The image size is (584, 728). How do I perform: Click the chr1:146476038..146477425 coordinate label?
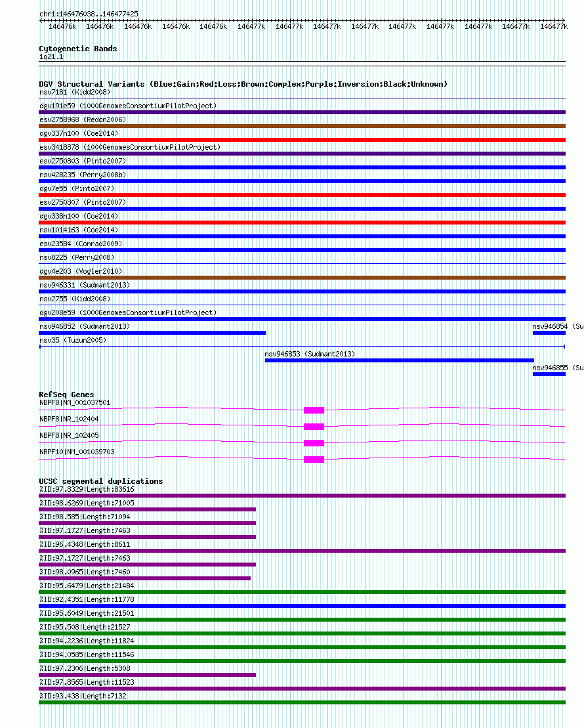coord(89,14)
